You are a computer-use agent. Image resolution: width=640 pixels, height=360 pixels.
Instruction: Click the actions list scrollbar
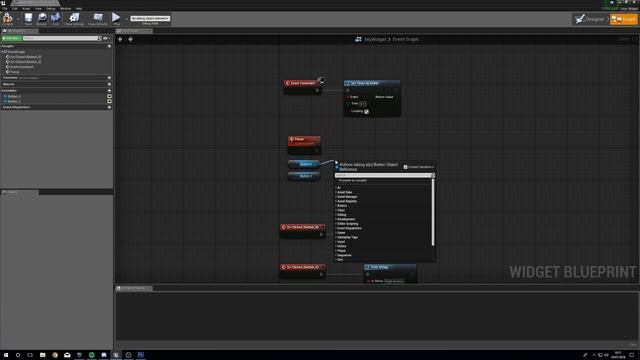pos(433,212)
